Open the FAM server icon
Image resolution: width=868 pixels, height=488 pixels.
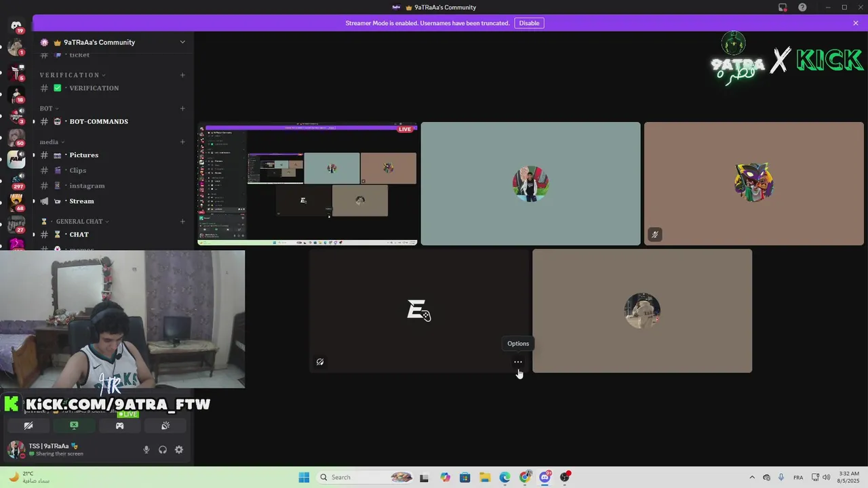pos(16,159)
